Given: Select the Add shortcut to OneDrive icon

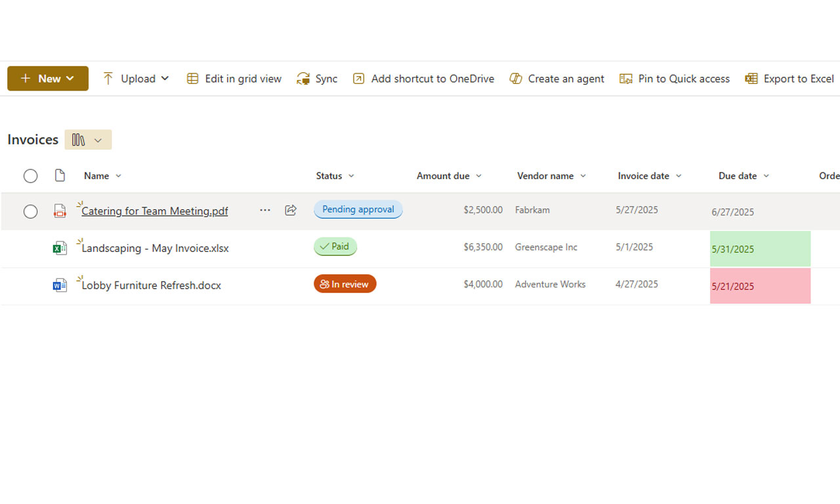Looking at the screenshot, I should tap(358, 78).
